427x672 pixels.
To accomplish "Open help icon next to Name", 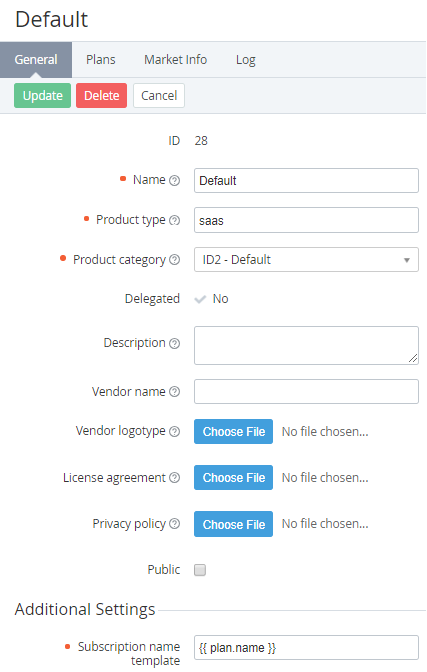I will [x=174, y=180].
